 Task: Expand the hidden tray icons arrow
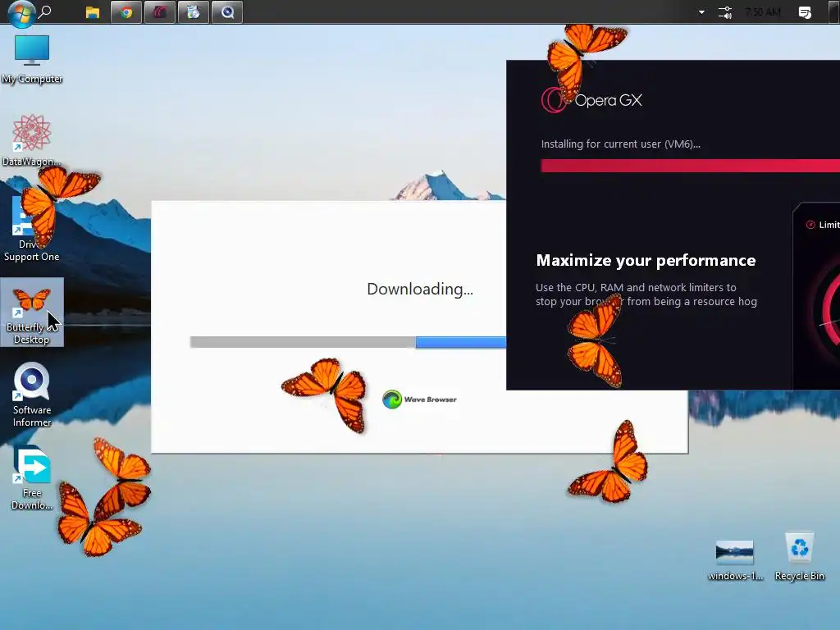coord(701,11)
